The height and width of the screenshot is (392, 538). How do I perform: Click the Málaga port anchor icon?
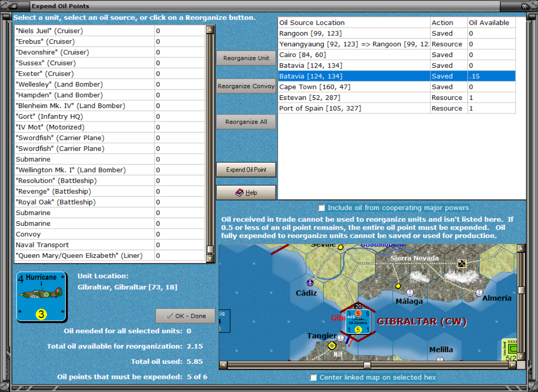click(410, 293)
